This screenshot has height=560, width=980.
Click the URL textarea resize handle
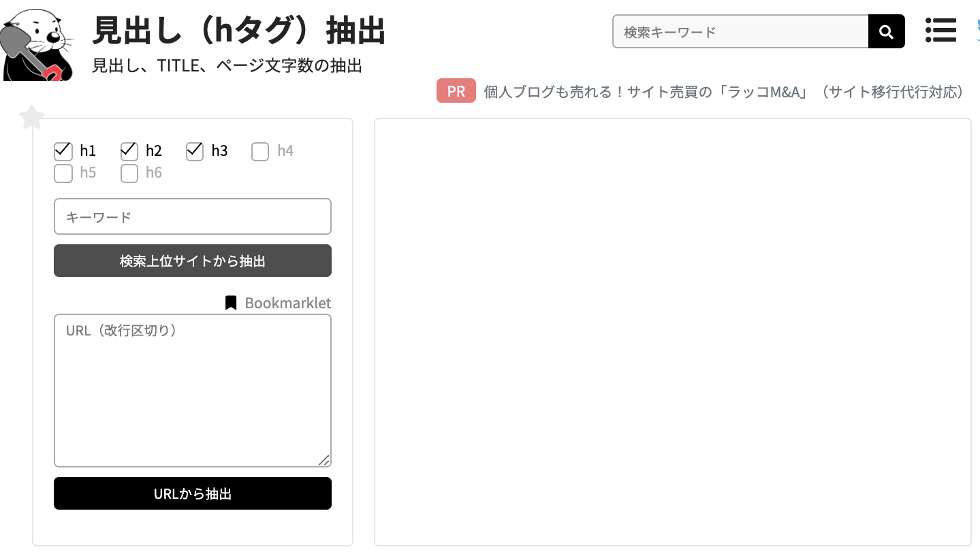324,460
